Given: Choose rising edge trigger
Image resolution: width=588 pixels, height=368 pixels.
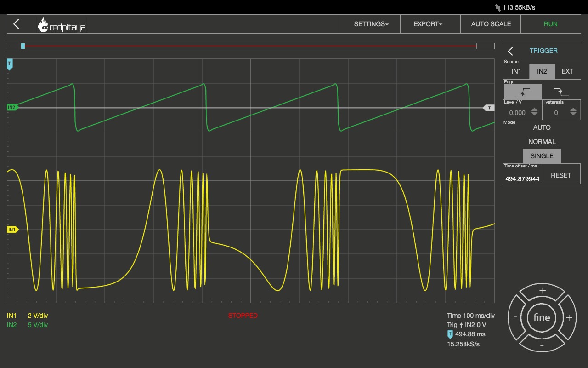Looking at the screenshot, I should pyautogui.click(x=523, y=92).
